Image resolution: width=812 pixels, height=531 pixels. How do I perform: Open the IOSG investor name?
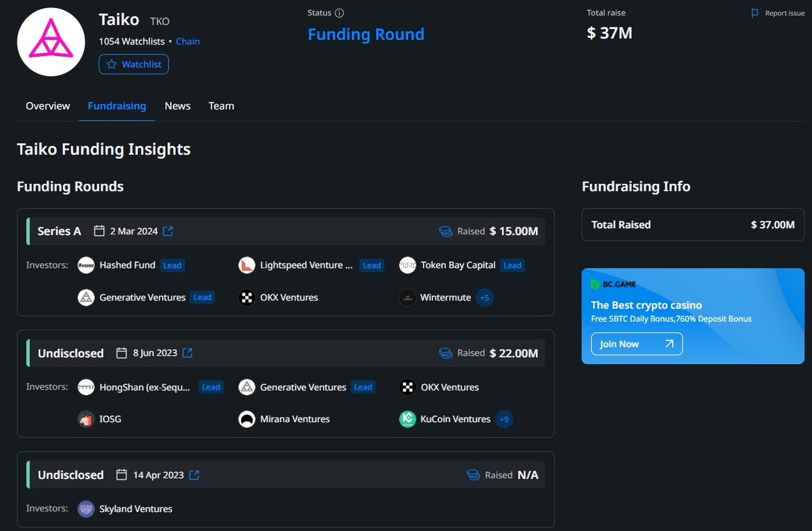pyautogui.click(x=110, y=419)
